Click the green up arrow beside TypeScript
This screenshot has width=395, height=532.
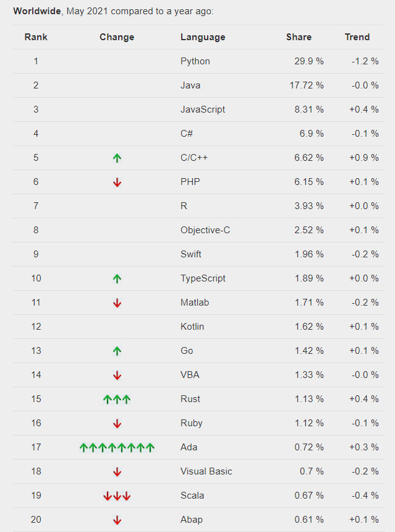117,278
